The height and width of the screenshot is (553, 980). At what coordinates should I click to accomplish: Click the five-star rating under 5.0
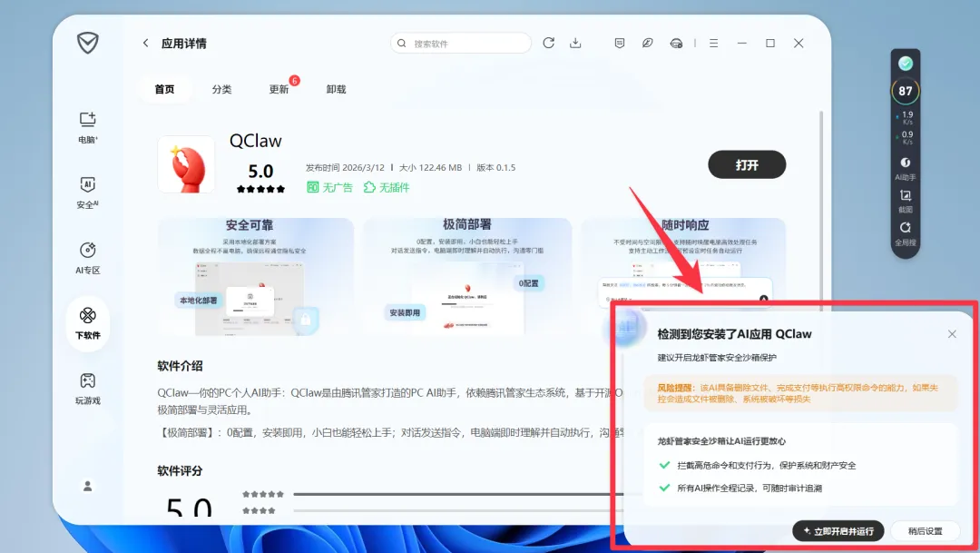pyautogui.click(x=260, y=189)
